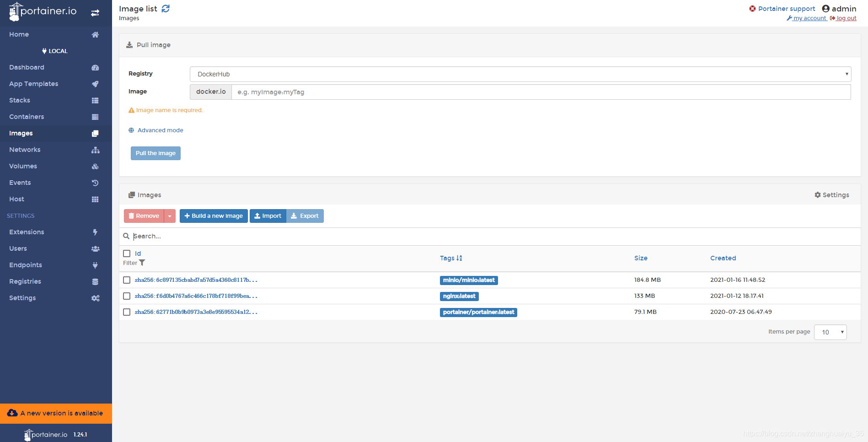
Task: Click the Volumes cubes icon
Action: click(x=95, y=167)
